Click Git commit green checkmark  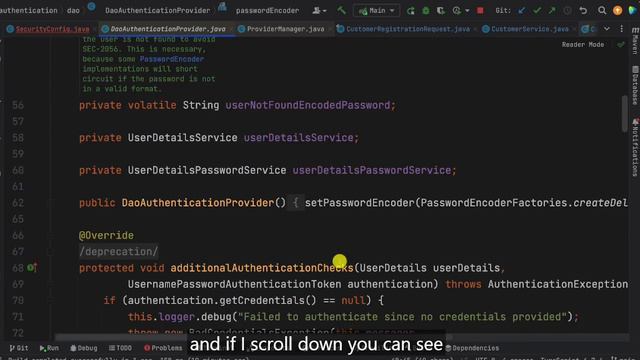[x=537, y=11]
